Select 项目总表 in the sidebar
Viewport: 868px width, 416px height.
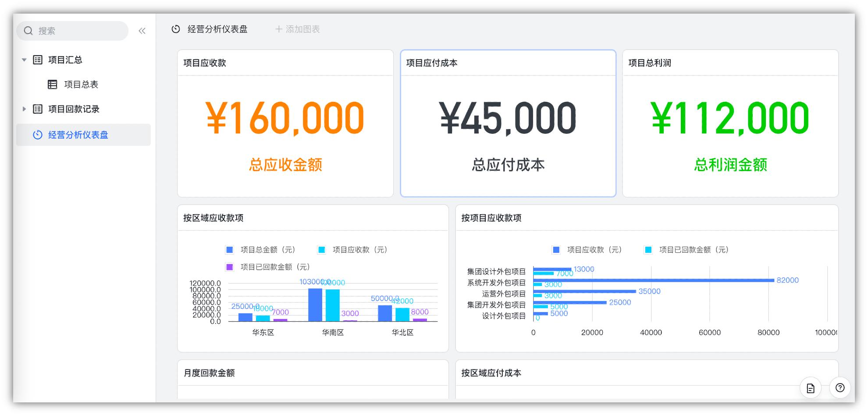82,84
